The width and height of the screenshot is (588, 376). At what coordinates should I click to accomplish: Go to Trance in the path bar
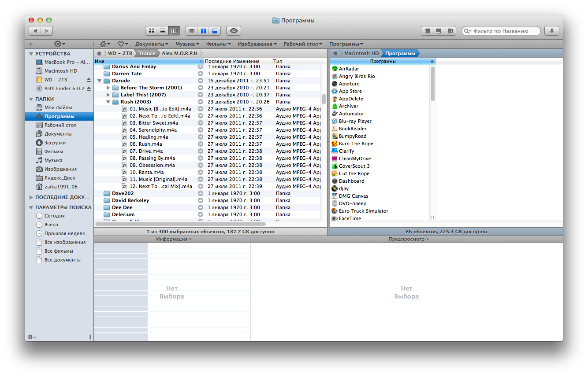point(147,53)
